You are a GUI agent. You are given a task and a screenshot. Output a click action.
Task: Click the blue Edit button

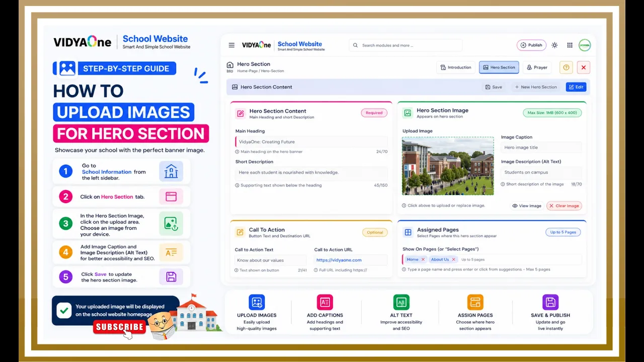576,87
